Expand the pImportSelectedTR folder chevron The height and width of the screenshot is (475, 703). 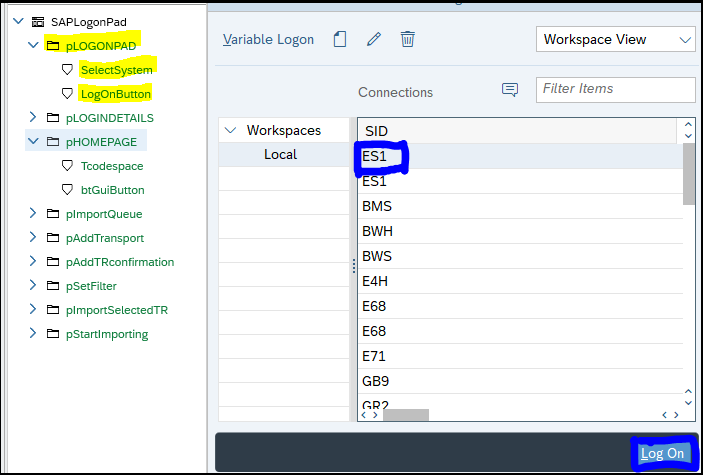33,309
